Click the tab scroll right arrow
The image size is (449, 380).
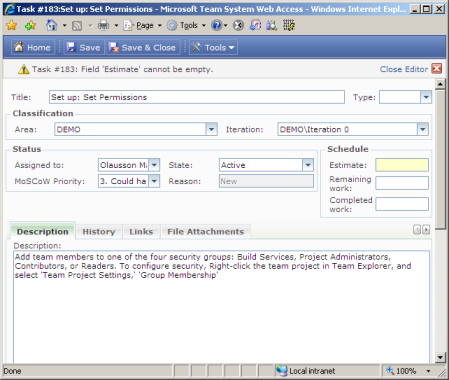click(x=426, y=229)
